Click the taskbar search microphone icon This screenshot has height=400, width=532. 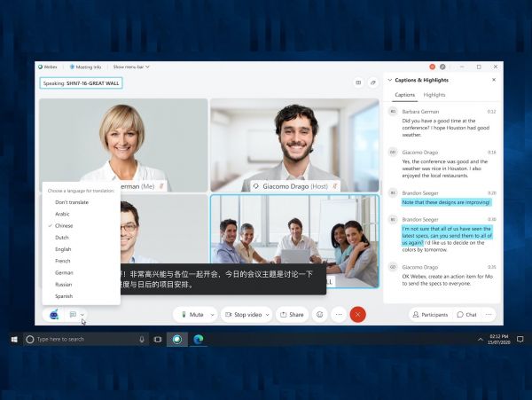tap(142, 340)
